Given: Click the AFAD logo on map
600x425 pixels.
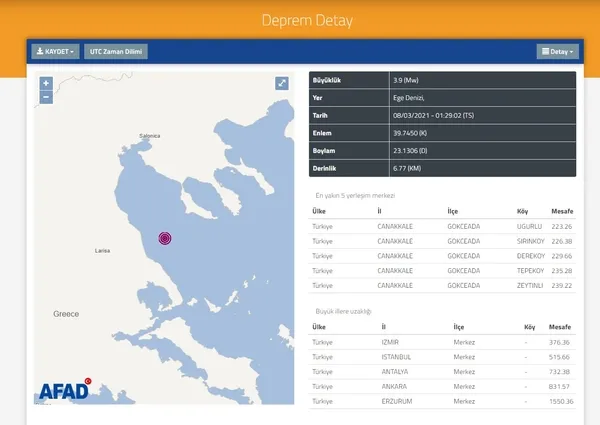Looking at the screenshot, I should click(x=65, y=389).
